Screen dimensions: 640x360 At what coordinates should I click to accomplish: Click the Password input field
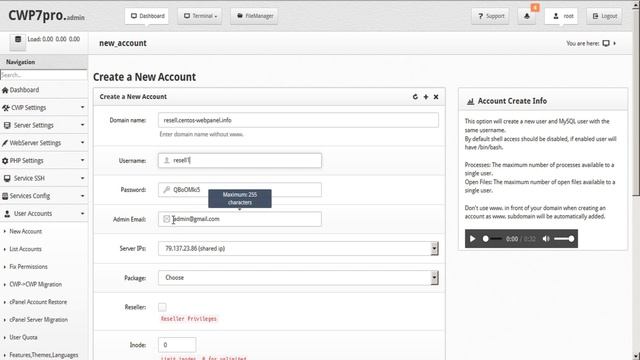[240, 190]
